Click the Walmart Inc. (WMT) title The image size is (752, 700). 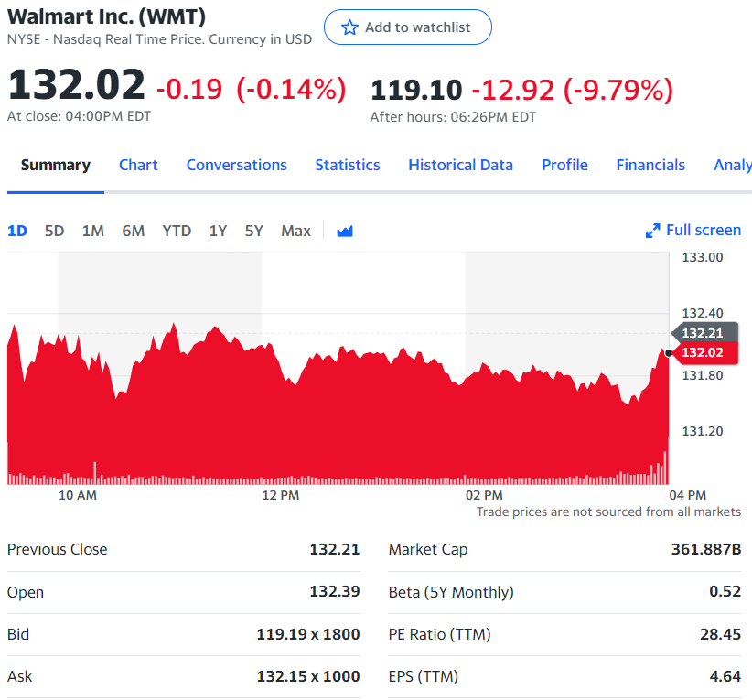pyautogui.click(x=106, y=16)
